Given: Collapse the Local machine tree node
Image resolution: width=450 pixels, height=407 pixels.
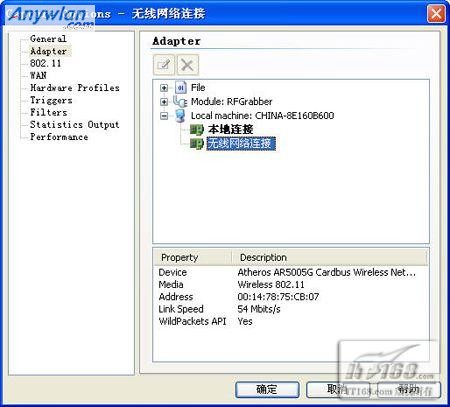Looking at the screenshot, I should click(164, 116).
